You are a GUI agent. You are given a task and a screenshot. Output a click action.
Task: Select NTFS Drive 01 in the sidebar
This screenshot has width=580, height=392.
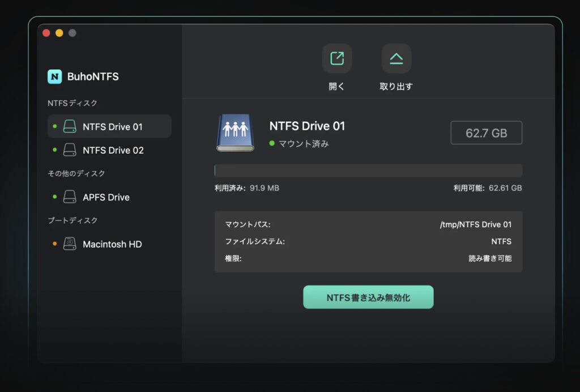click(112, 127)
